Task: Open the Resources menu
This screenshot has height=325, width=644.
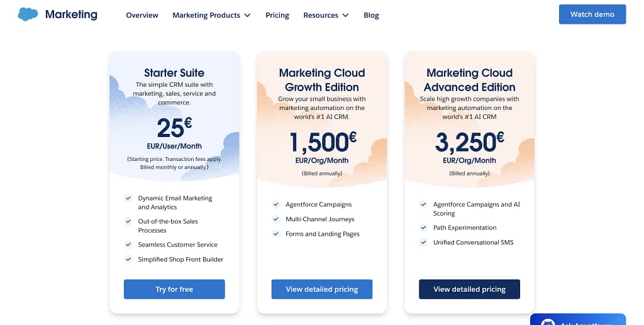Action: click(326, 15)
